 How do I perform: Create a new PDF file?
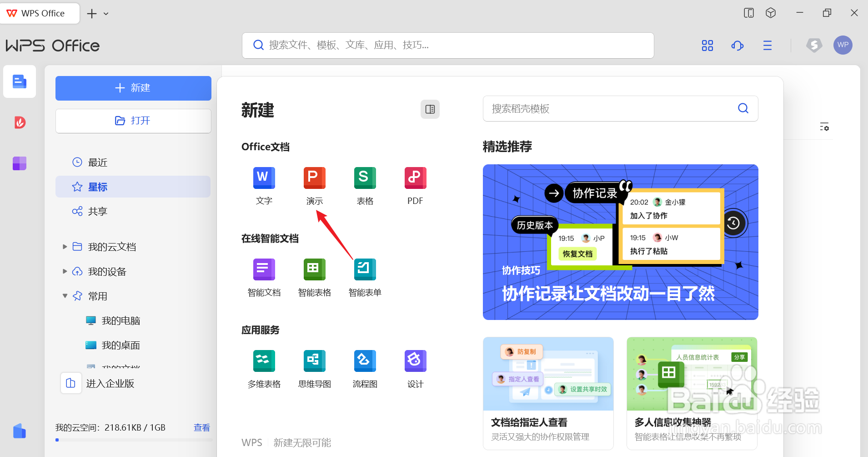click(415, 186)
